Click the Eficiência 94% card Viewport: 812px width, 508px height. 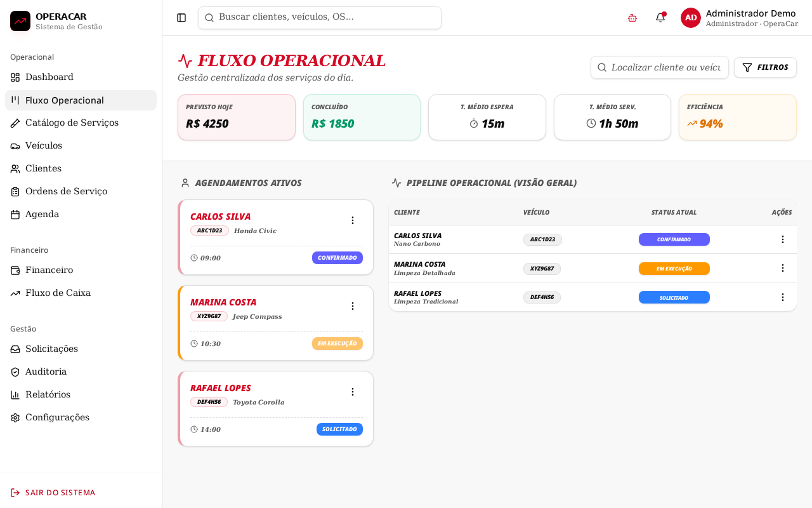point(738,117)
